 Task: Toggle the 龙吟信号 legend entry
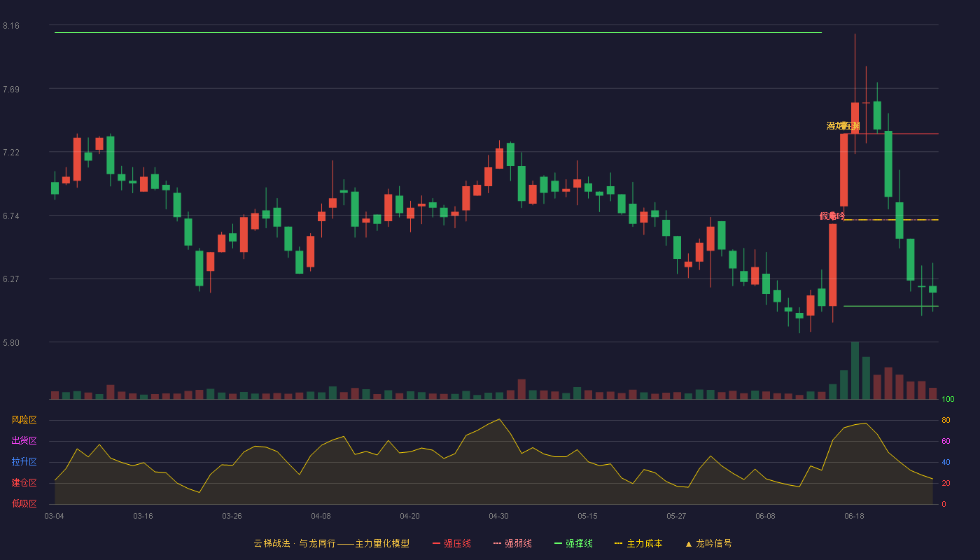tap(708, 543)
